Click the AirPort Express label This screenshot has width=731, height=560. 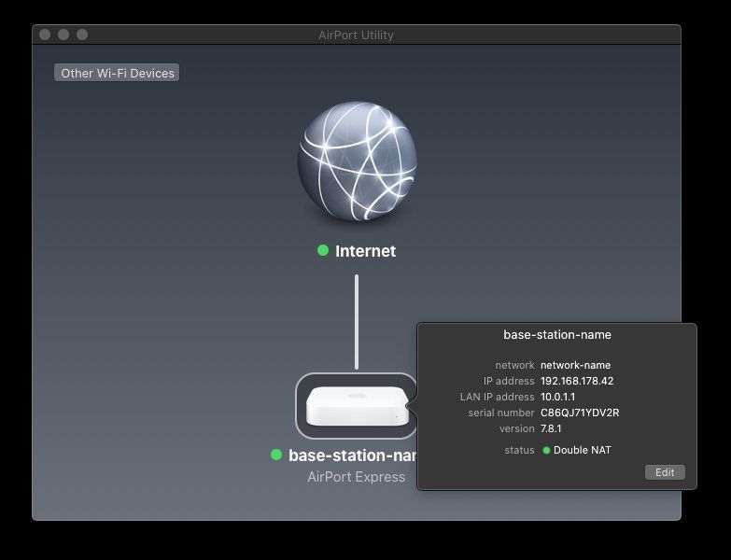(x=357, y=477)
